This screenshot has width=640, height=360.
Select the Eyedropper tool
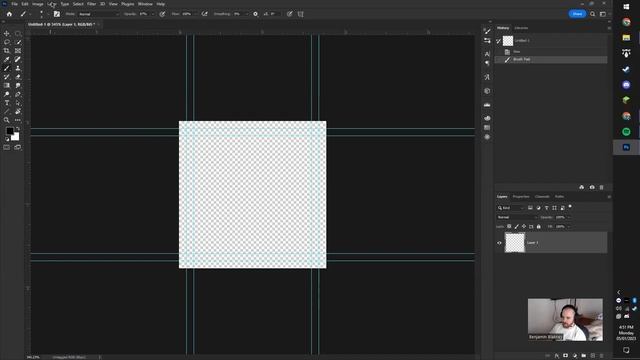(x=7, y=60)
